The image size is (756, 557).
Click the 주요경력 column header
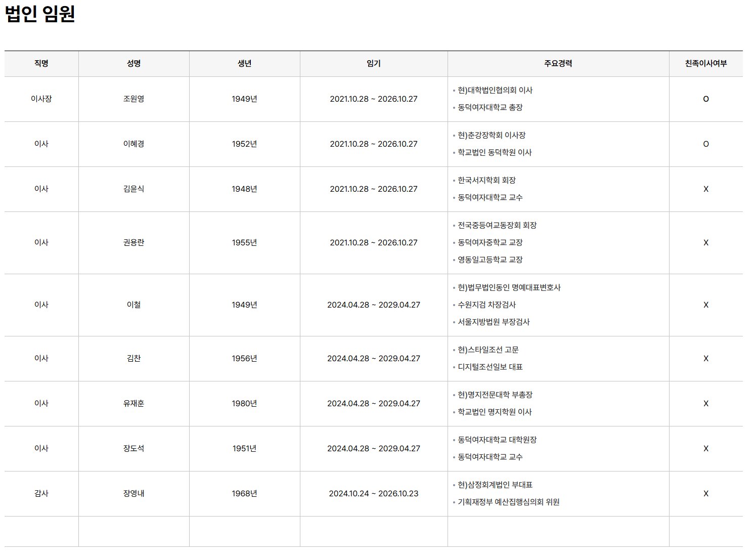tap(558, 64)
